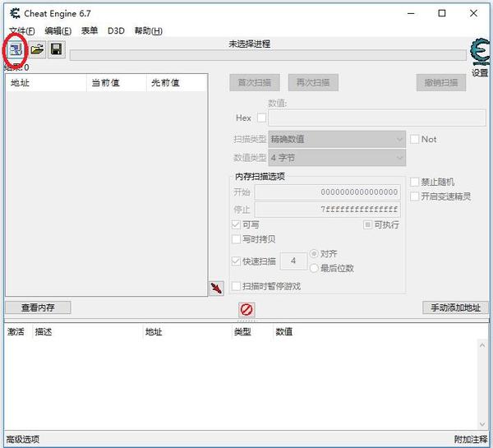
Task: Click 高级选项 in status bar
Action: click(x=23, y=439)
